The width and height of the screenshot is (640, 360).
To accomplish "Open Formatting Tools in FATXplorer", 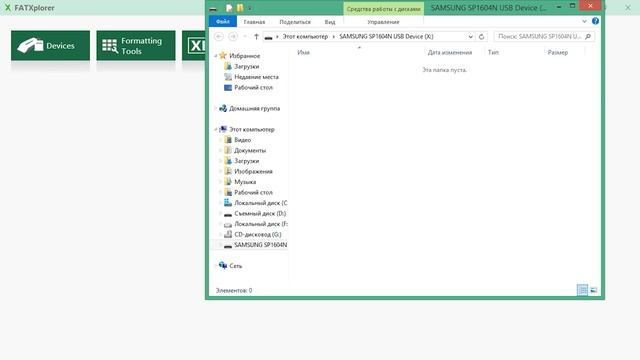I will (x=136, y=46).
